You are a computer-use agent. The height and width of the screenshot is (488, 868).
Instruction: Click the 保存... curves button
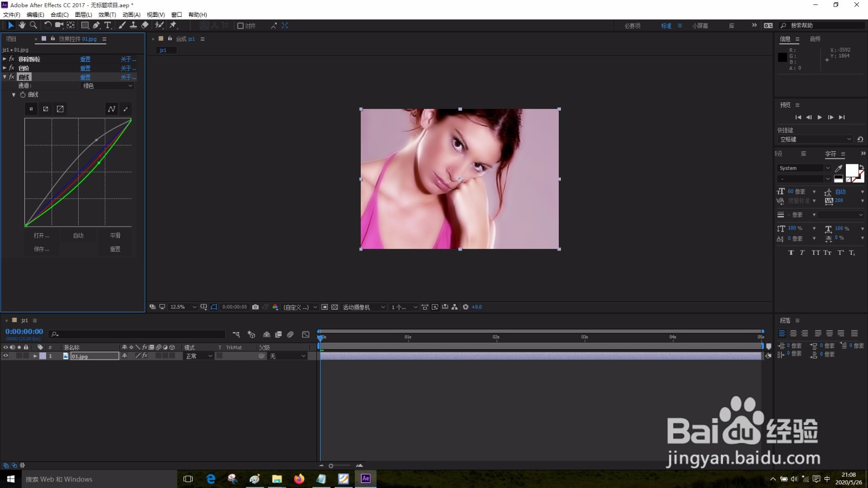(x=41, y=249)
